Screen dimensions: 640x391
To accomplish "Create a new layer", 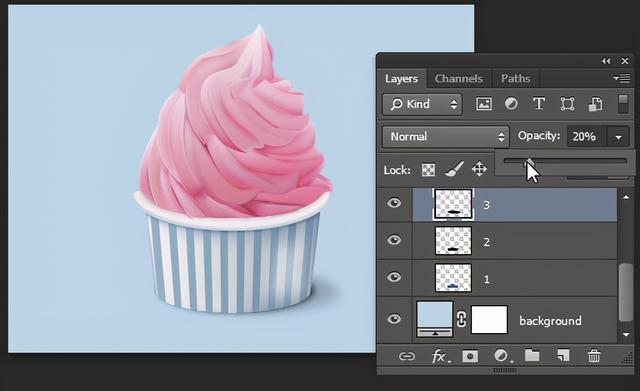I will click(x=563, y=355).
